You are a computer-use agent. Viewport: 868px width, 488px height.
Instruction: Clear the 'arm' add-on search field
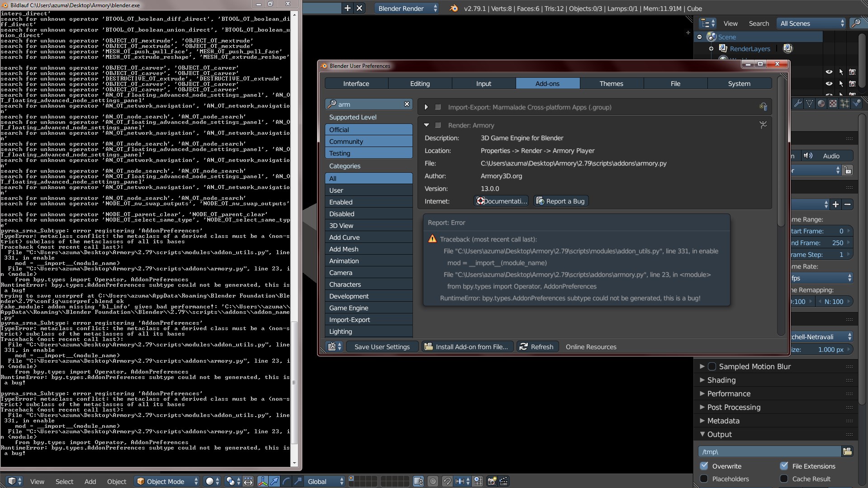pos(406,104)
